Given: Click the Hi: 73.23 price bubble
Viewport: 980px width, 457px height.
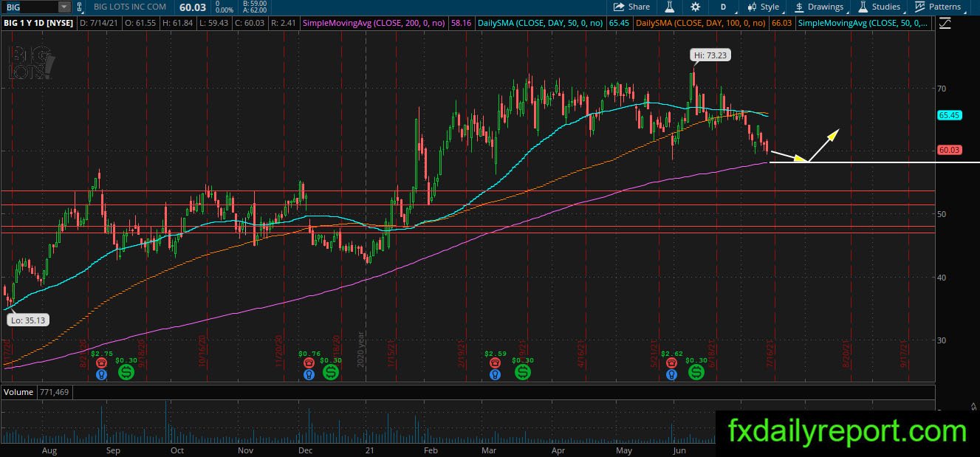Looking at the screenshot, I should click(710, 55).
